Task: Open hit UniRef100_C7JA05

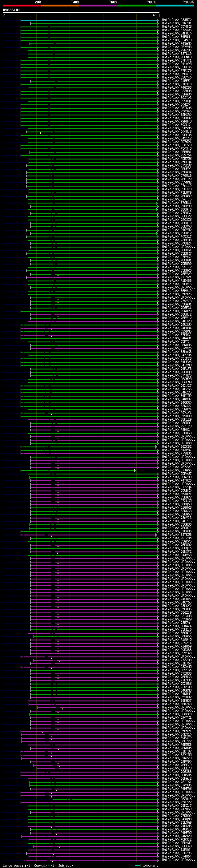Action: coord(177,470)
